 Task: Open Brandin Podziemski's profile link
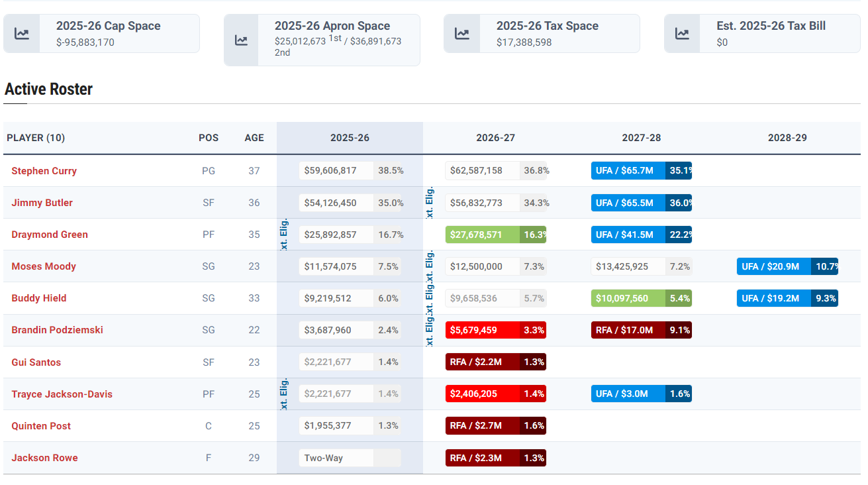click(57, 330)
